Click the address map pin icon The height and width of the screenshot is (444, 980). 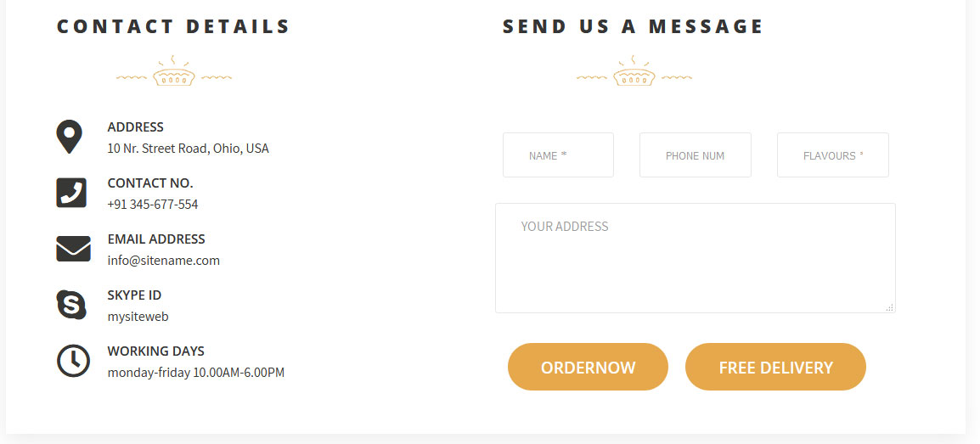coord(69,137)
